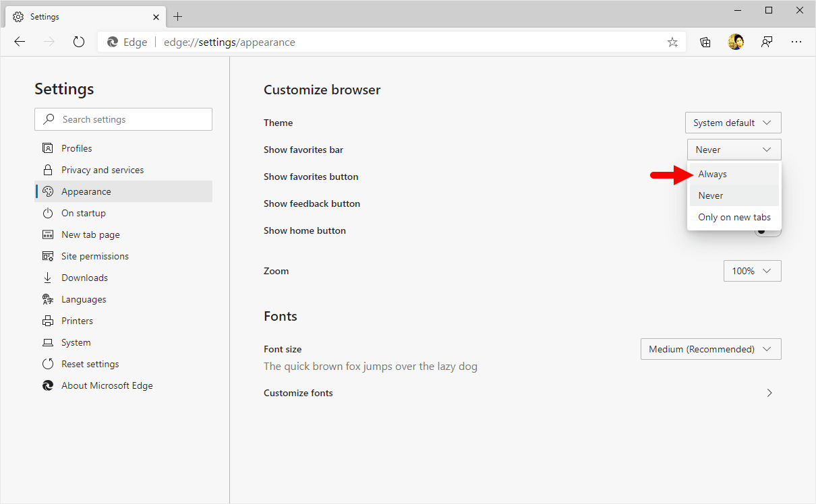Click the Privacy and services lock icon
This screenshot has height=504, width=816.
click(47, 170)
